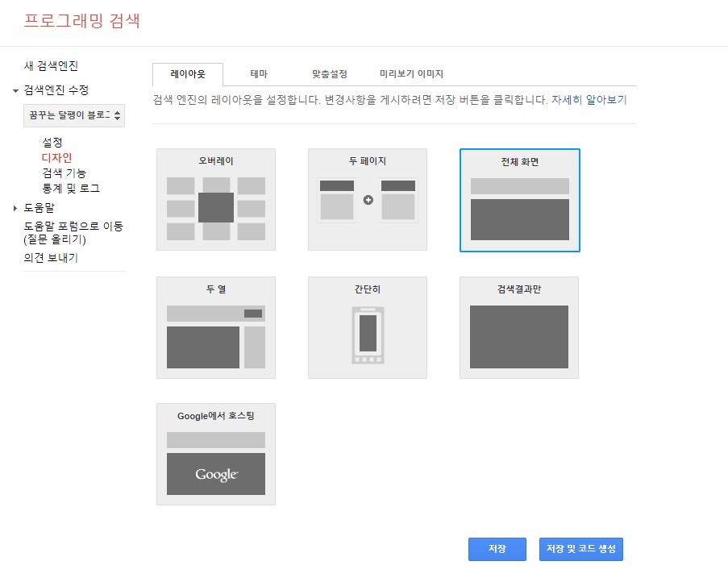Expand the 도움말 section arrow
The width and height of the screenshot is (728, 582).
point(15,209)
